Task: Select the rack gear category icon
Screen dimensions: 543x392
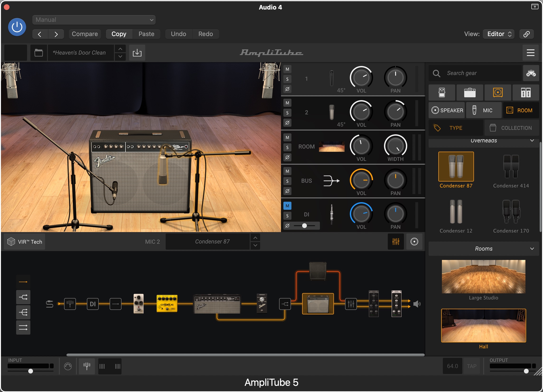Action: point(526,92)
